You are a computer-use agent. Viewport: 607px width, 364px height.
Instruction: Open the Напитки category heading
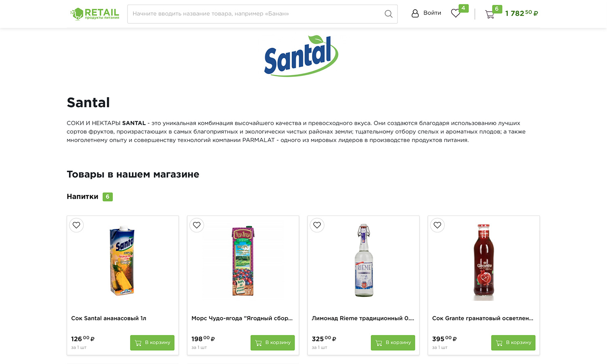click(83, 197)
